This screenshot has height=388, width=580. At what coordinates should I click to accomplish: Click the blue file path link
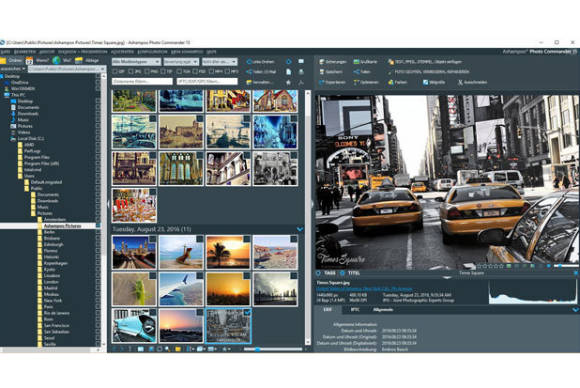(364, 289)
